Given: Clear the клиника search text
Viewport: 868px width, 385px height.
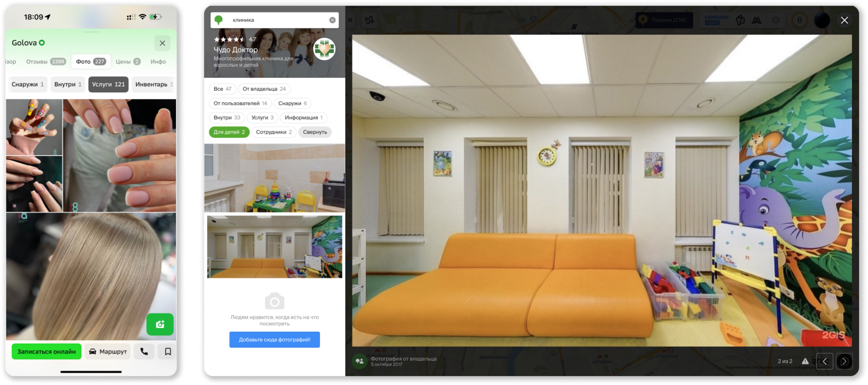Looking at the screenshot, I should click(332, 20).
